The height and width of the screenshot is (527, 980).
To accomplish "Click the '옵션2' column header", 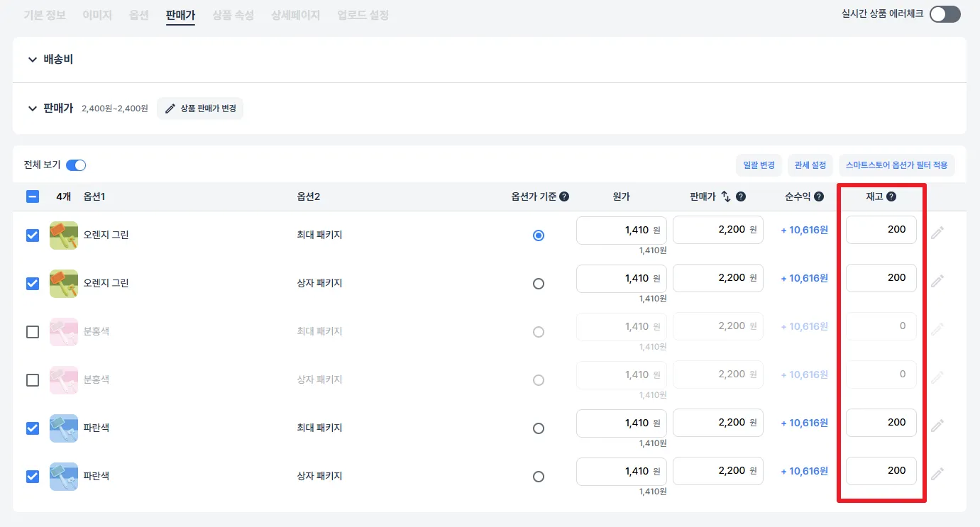I will point(308,196).
